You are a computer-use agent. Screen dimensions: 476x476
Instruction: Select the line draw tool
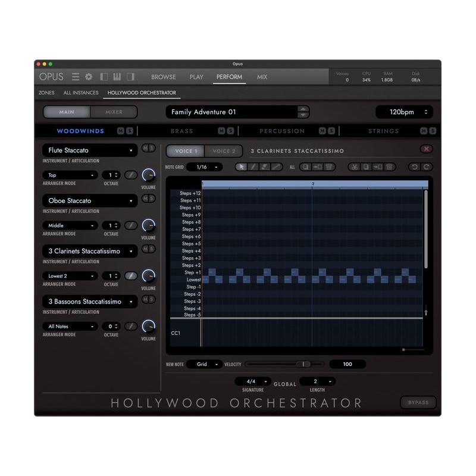click(276, 167)
